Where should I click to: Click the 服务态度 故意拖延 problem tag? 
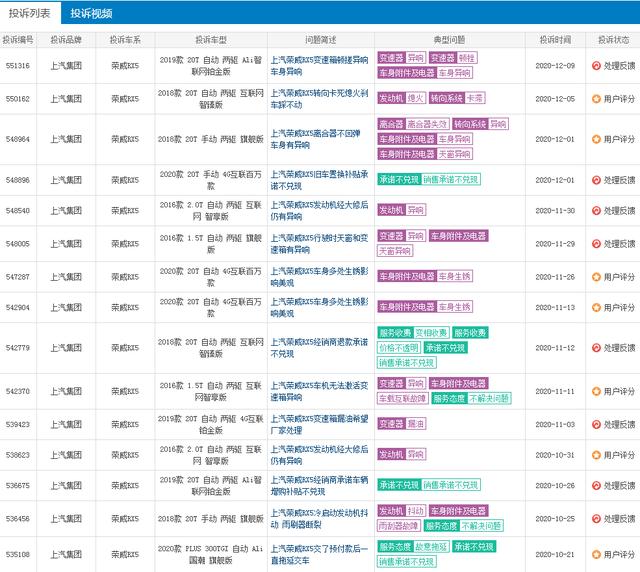(413, 547)
